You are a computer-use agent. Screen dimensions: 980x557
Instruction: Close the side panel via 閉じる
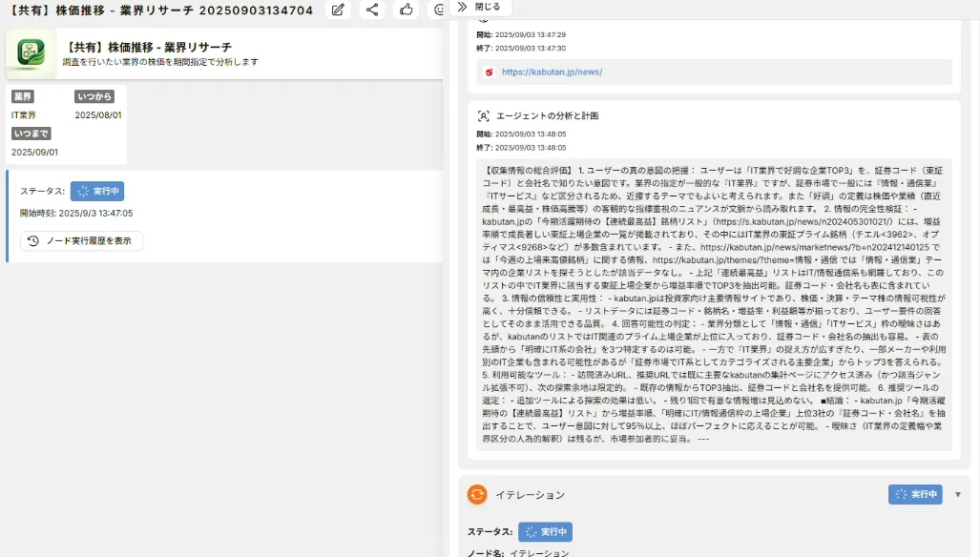tap(487, 7)
